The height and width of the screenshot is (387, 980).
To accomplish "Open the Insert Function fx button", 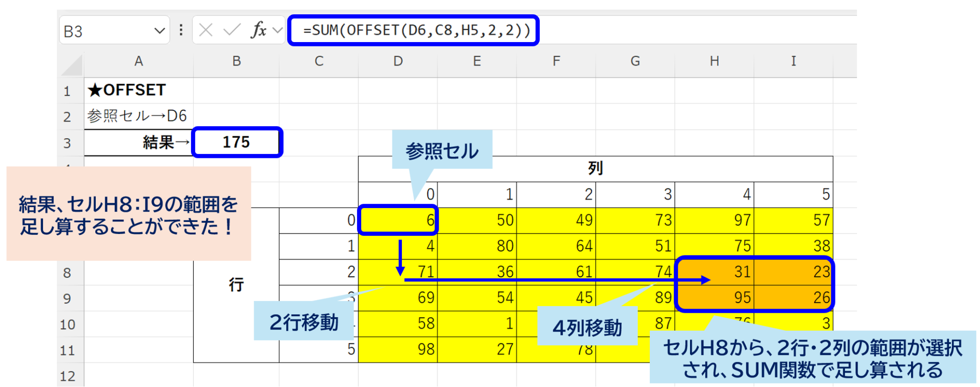I will point(258,31).
